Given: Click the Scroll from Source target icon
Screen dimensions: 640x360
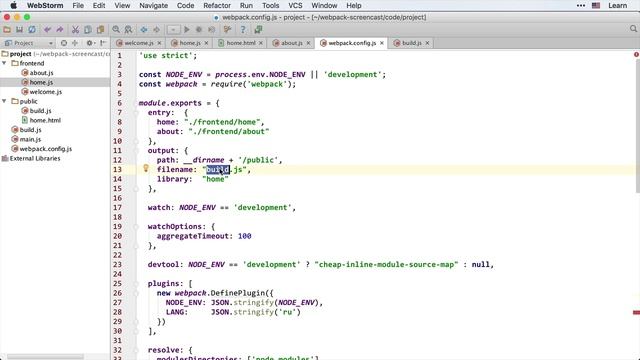Looking at the screenshot, I should pos(64,43).
